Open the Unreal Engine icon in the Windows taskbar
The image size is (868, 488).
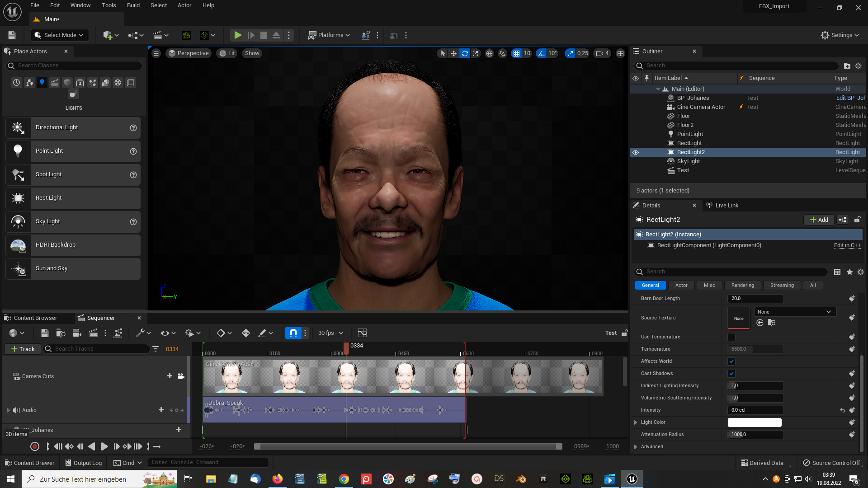tap(632, 479)
